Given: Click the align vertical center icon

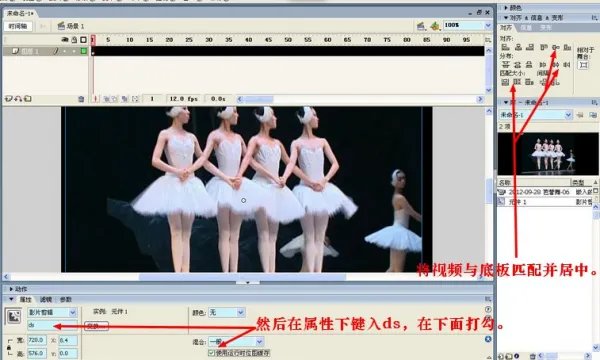Looking at the screenshot, I should tap(555, 47).
